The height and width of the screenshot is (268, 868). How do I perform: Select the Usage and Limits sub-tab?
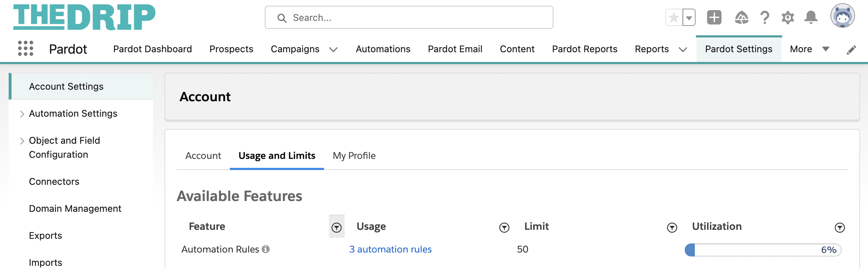(277, 156)
